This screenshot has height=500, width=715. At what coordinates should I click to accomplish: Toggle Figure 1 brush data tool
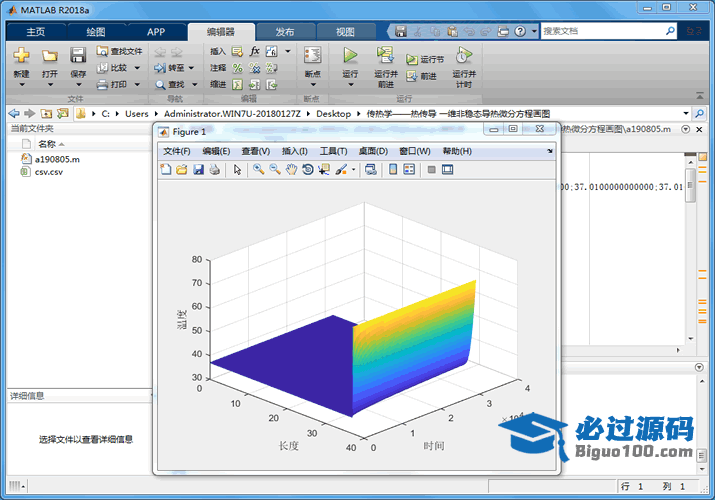(341, 170)
